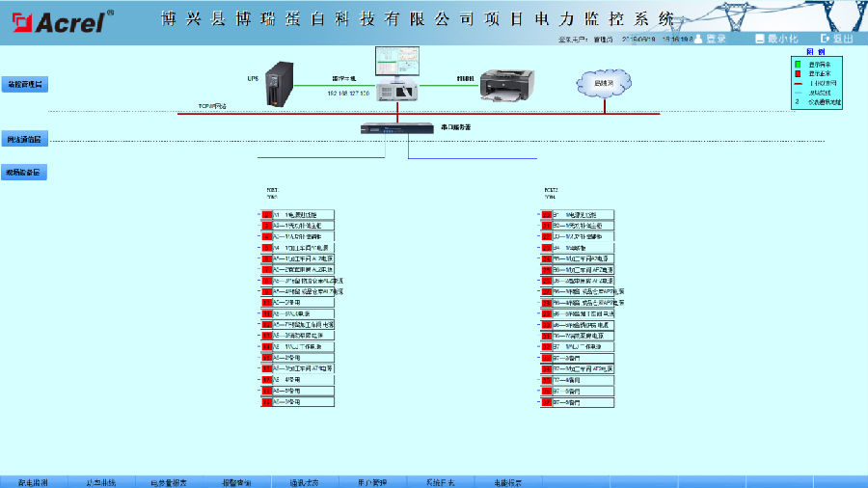Click the 最小化 button
Viewport: 868px width, 488px height.
coord(783,39)
